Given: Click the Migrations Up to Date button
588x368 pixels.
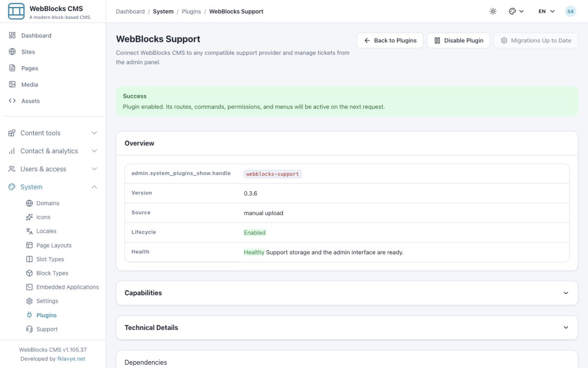Looking at the screenshot, I should 536,40.
